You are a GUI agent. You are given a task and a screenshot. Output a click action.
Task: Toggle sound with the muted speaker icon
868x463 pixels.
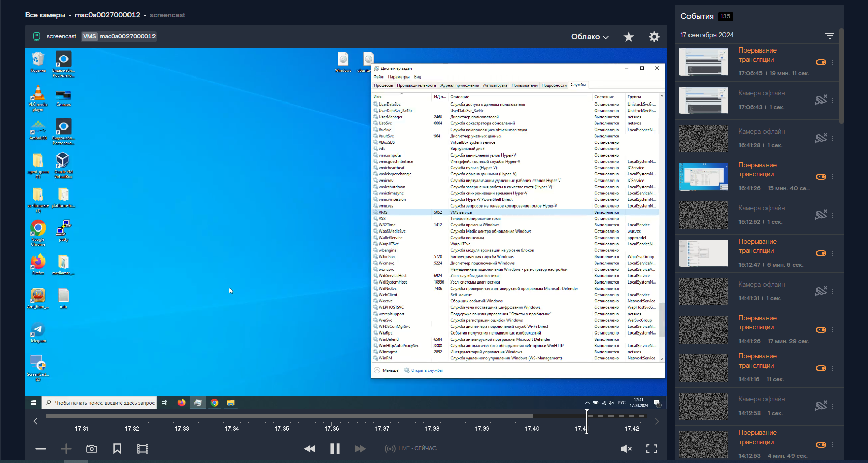[626, 449]
